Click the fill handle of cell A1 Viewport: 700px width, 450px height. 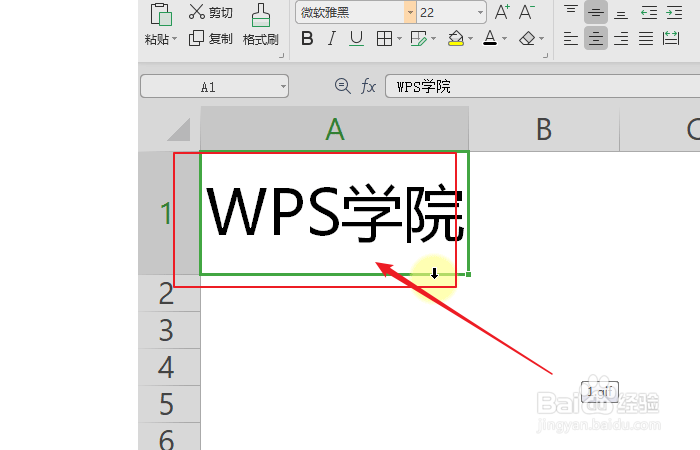point(468,274)
